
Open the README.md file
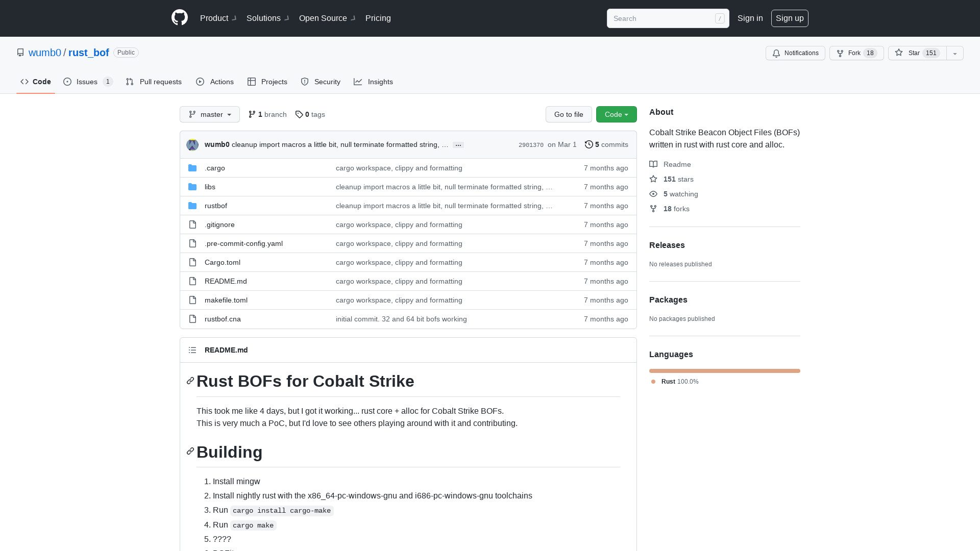pyautogui.click(x=226, y=281)
